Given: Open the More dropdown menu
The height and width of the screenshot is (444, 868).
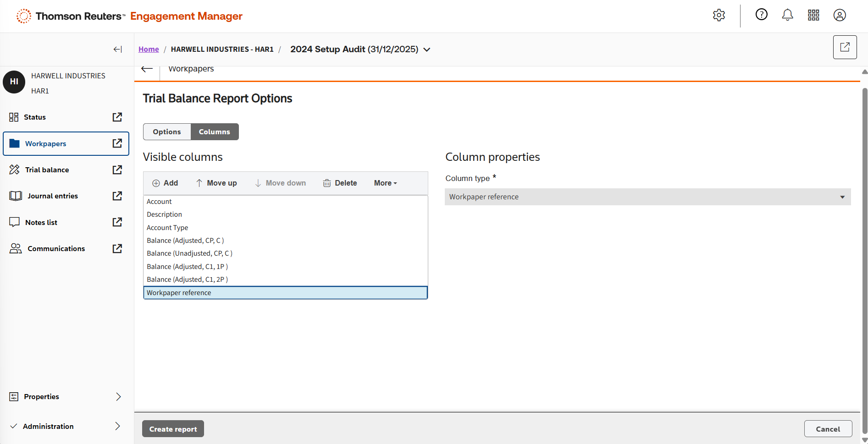Looking at the screenshot, I should point(385,183).
